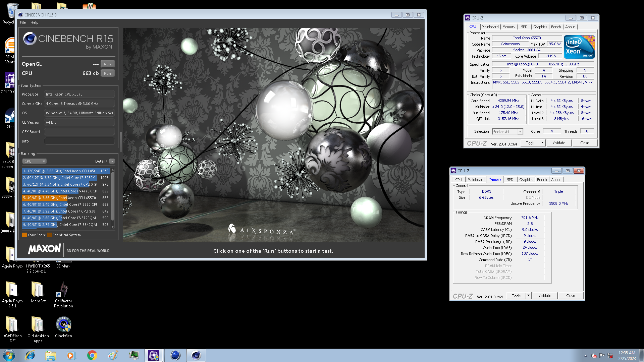644x362 pixels.
Task: Click the Identical System legend swatch
Action: pos(50,235)
